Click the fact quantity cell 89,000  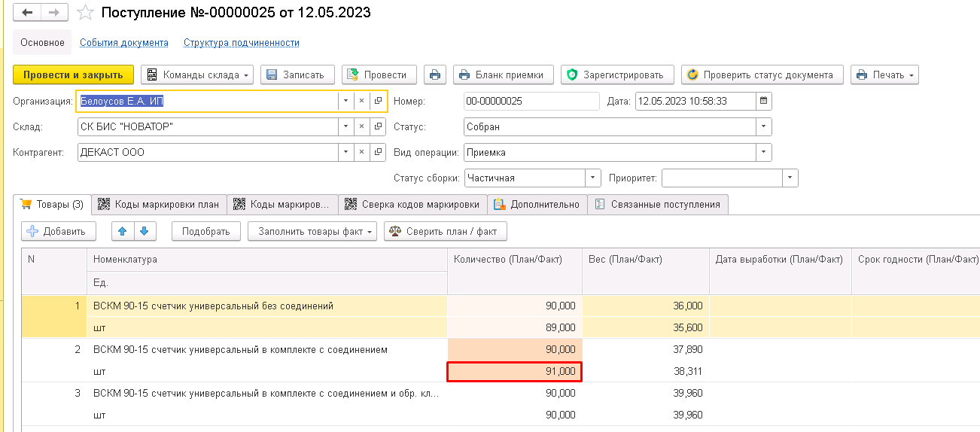tap(515, 327)
